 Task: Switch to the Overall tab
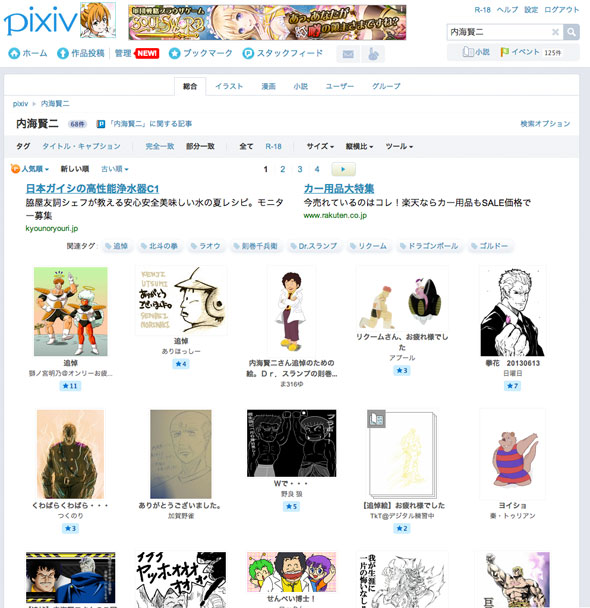[x=190, y=86]
